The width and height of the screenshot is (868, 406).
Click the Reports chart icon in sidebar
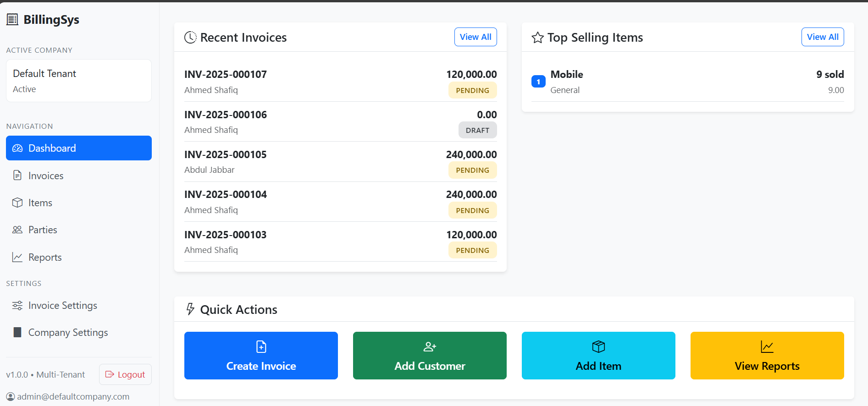point(17,257)
